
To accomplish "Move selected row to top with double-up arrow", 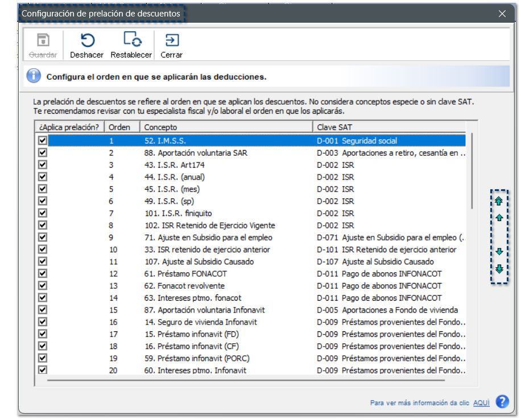I will (499, 201).
